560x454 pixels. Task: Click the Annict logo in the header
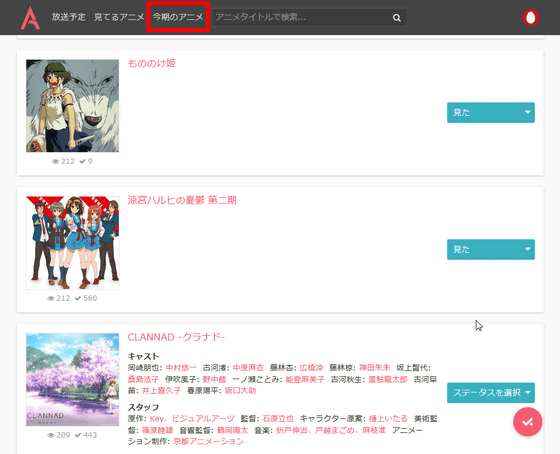(x=30, y=18)
